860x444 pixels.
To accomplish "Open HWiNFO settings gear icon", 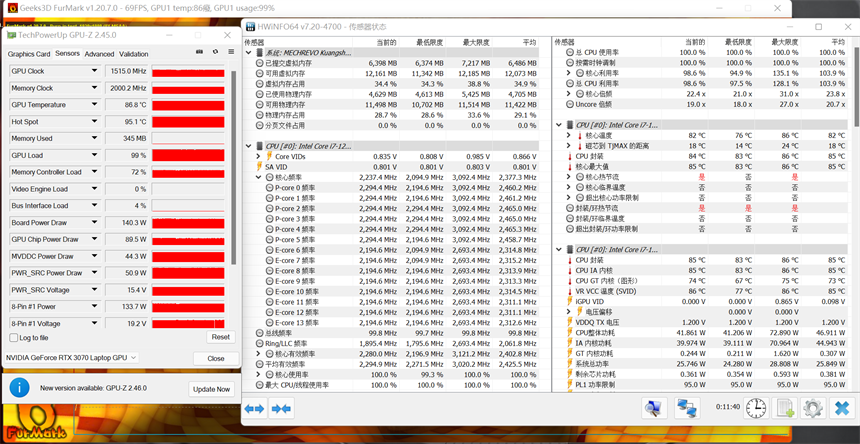I will 813,408.
